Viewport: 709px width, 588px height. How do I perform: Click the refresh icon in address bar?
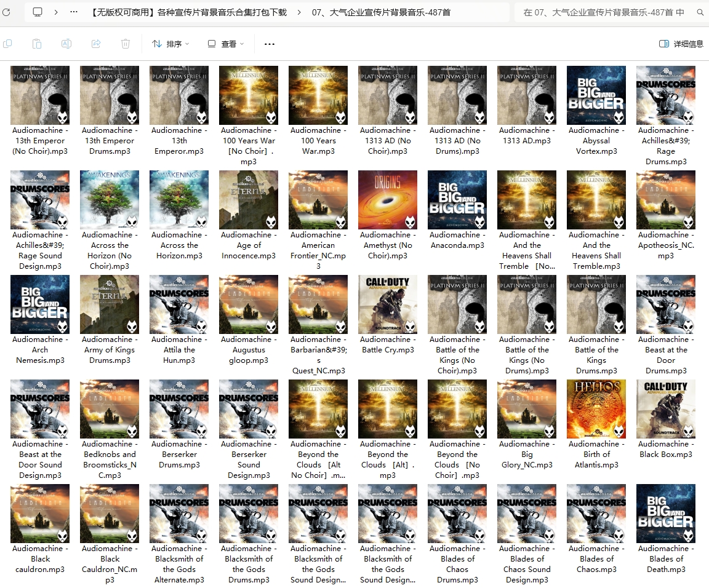click(x=5, y=12)
